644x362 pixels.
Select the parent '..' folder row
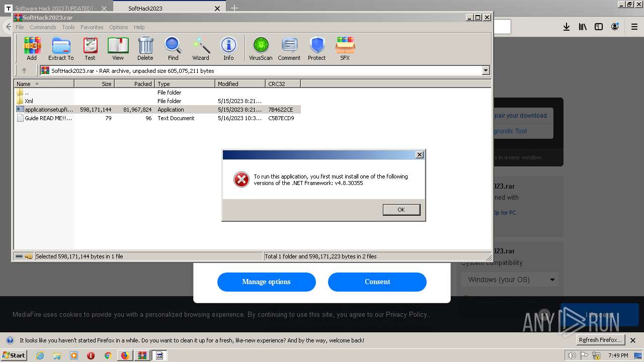click(x=157, y=93)
